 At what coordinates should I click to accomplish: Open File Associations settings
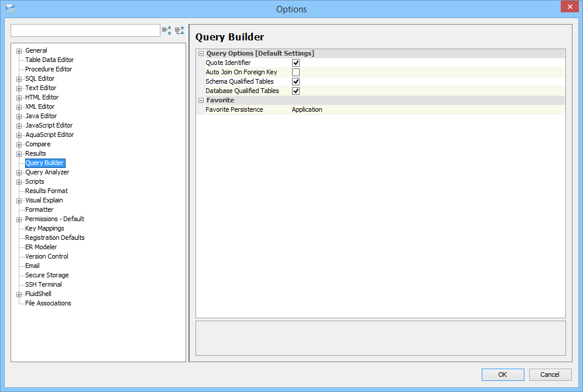[x=48, y=303]
